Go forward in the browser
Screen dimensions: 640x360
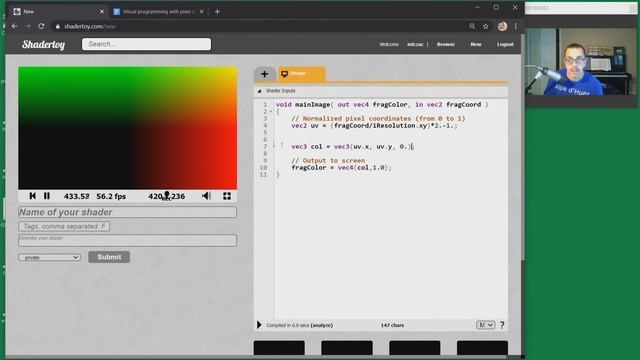pos(28,26)
